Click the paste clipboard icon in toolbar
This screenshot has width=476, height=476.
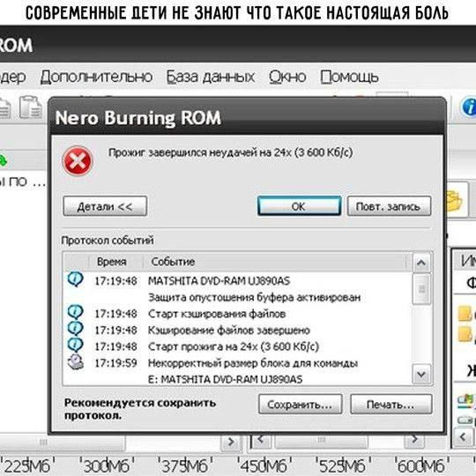tap(30, 108)
